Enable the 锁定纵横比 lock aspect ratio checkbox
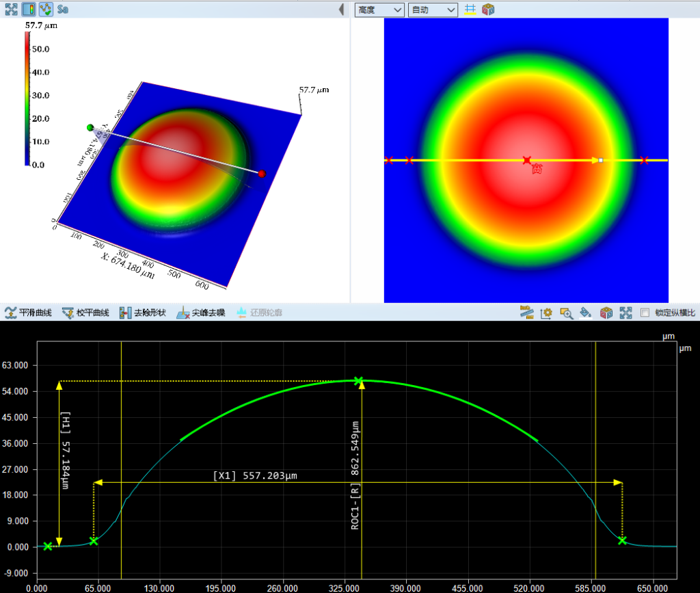Image resolution: width=700 pixels, height=593 pixels. coord(645,313)
